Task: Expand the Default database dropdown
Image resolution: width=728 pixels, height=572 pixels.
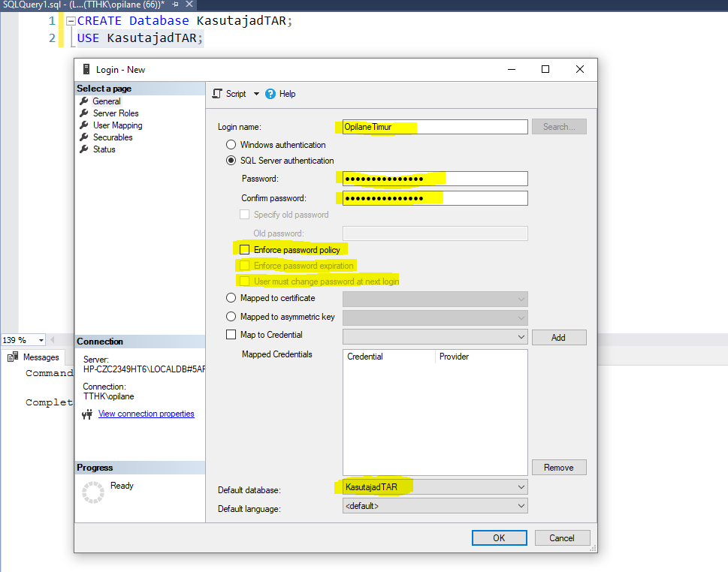Action: (x=521, y=487)
